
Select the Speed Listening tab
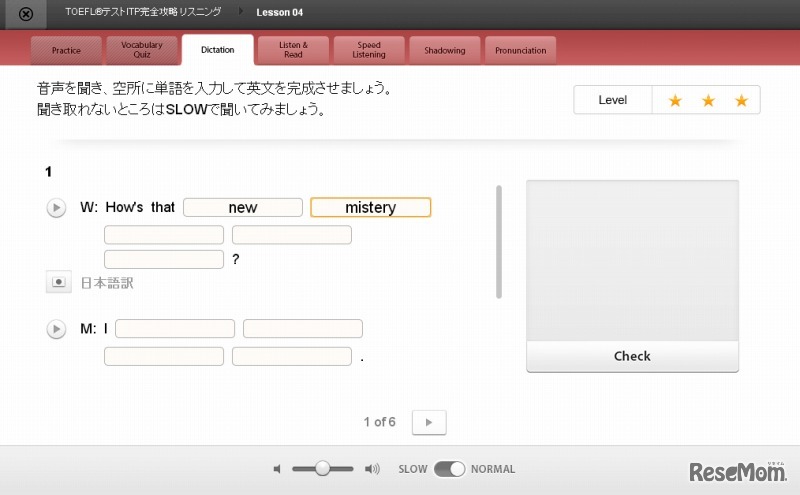(368, 50)
